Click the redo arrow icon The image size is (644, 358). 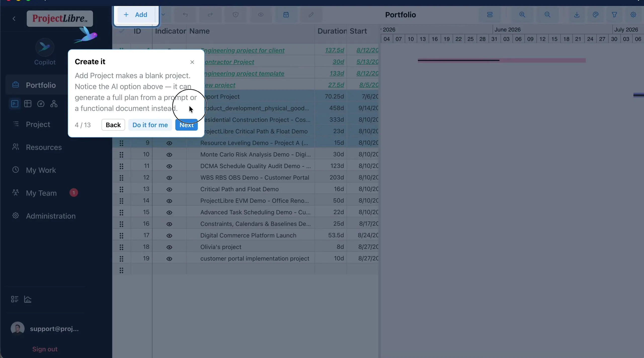pos(210,15)
